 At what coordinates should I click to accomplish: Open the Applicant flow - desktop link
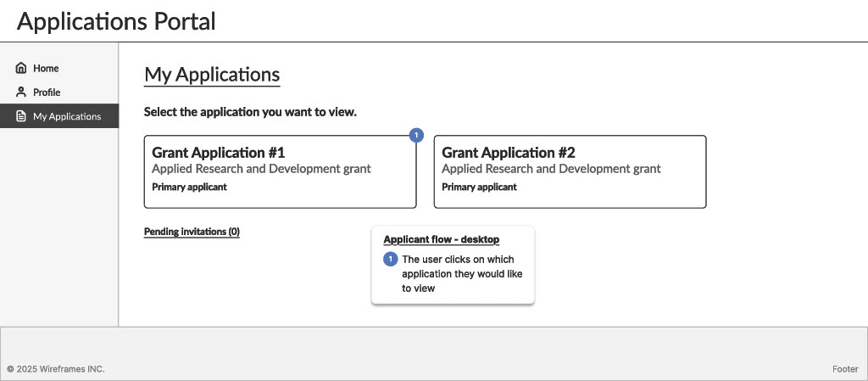(441, 239)
